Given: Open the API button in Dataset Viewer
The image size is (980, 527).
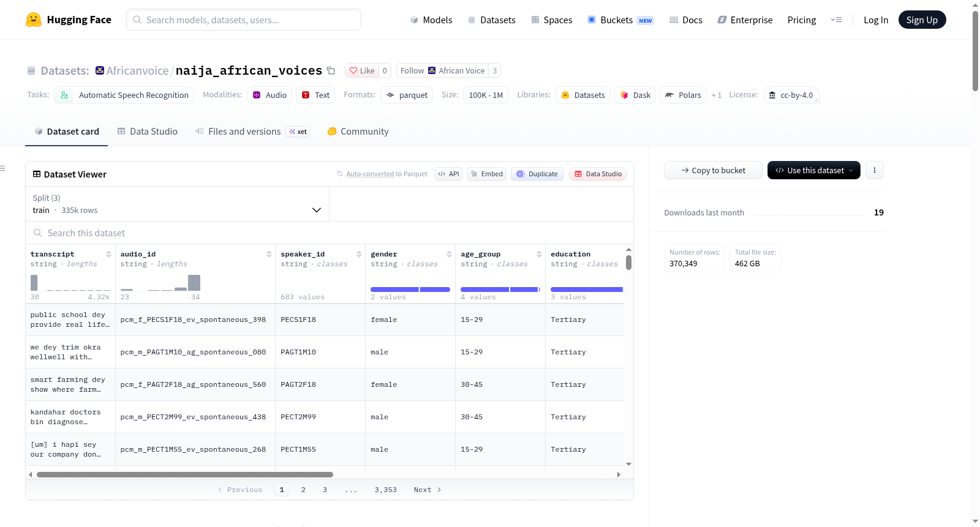Looking at the screenshot, I should tap(448, 174).
